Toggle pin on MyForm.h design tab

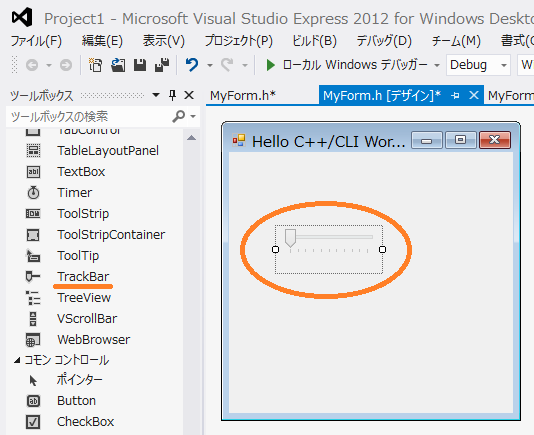455,96
